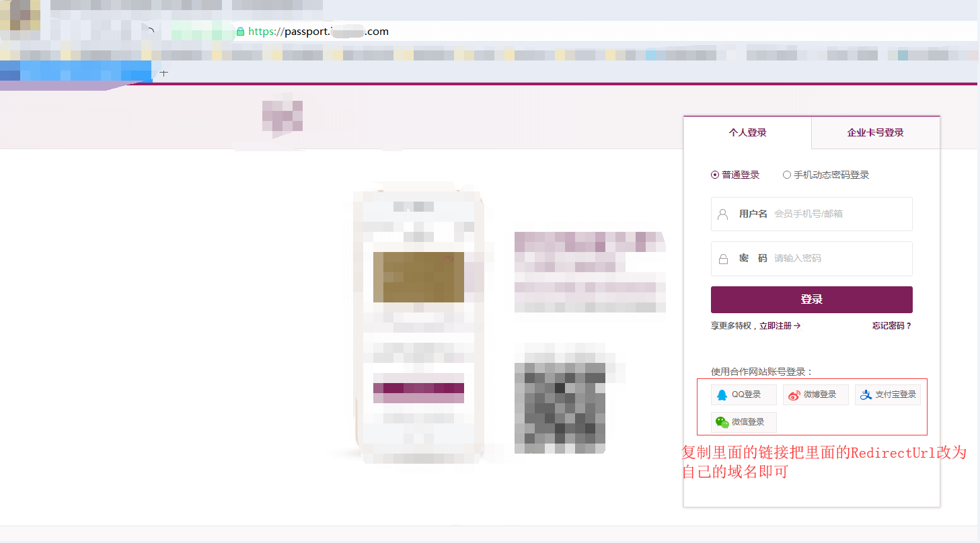This screenshot has height=543, width=980.
Task: Click the green HTTPS lock icon in address bar
Action: [x=241, y=32]
